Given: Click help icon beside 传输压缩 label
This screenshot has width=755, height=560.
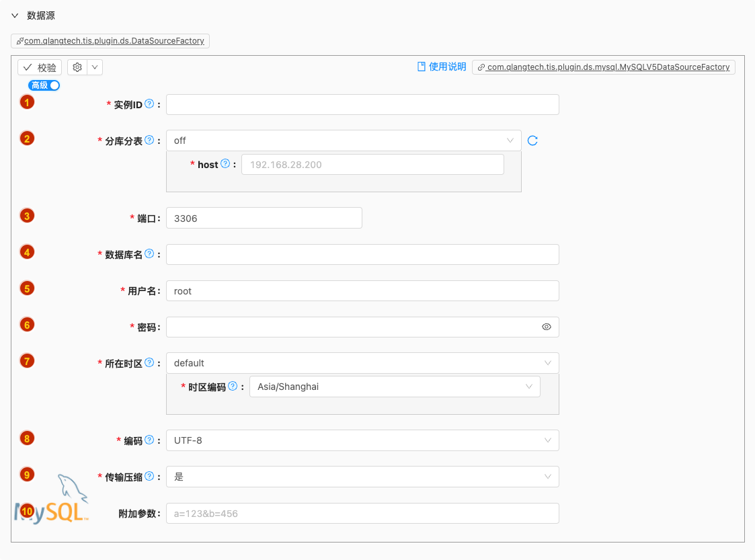Looking at the screenshot, I should pos(149,476).
